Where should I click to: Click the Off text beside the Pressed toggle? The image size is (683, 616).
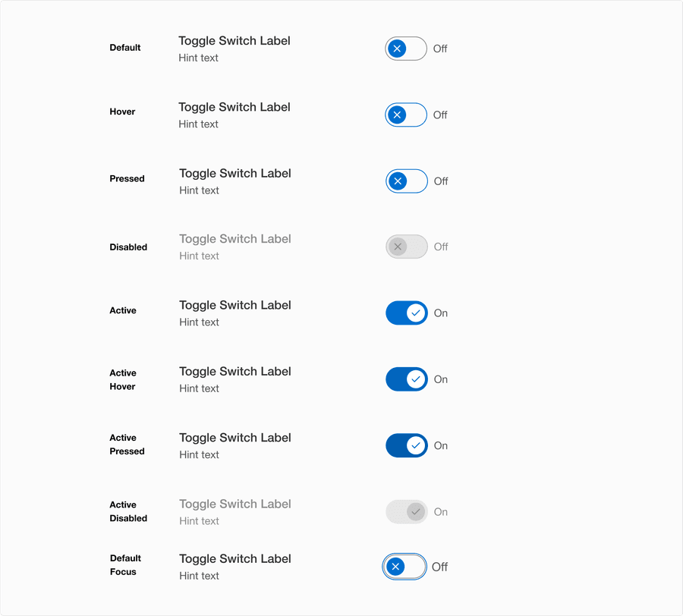pos(442,181)
